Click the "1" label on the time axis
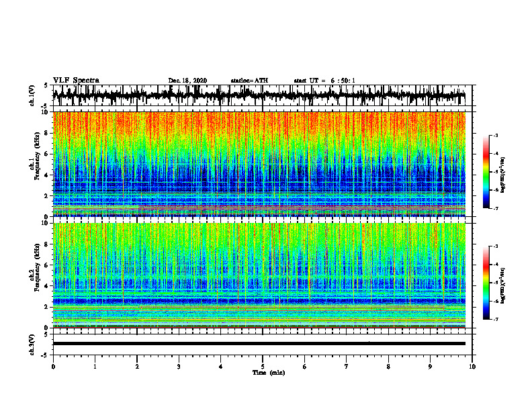This screenshot has width=532, height=411. point(95,367)
